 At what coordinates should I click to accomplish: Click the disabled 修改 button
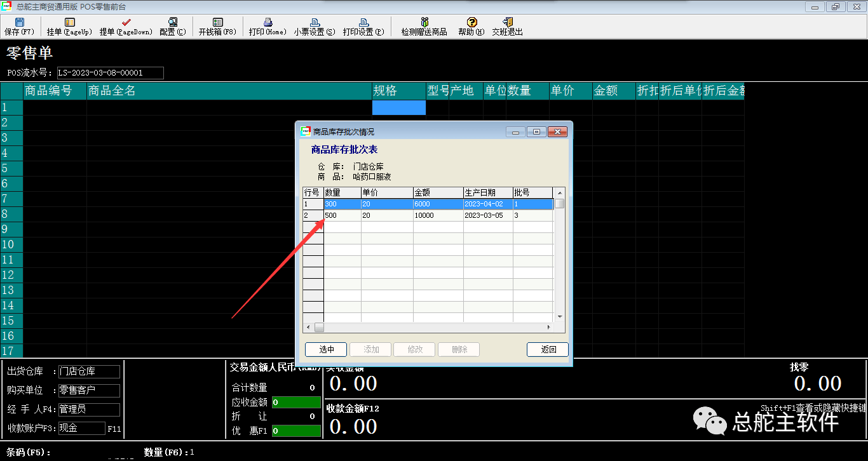(414, 349)
